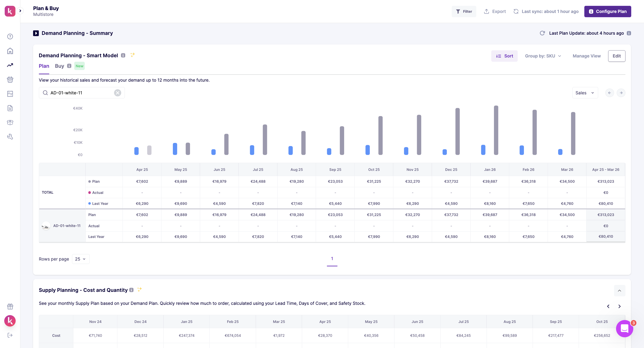Image resolution: width=644 pixels, height=348 pixels.
Task: Open the chat support bubble
Action: click(x=624, y=329)
